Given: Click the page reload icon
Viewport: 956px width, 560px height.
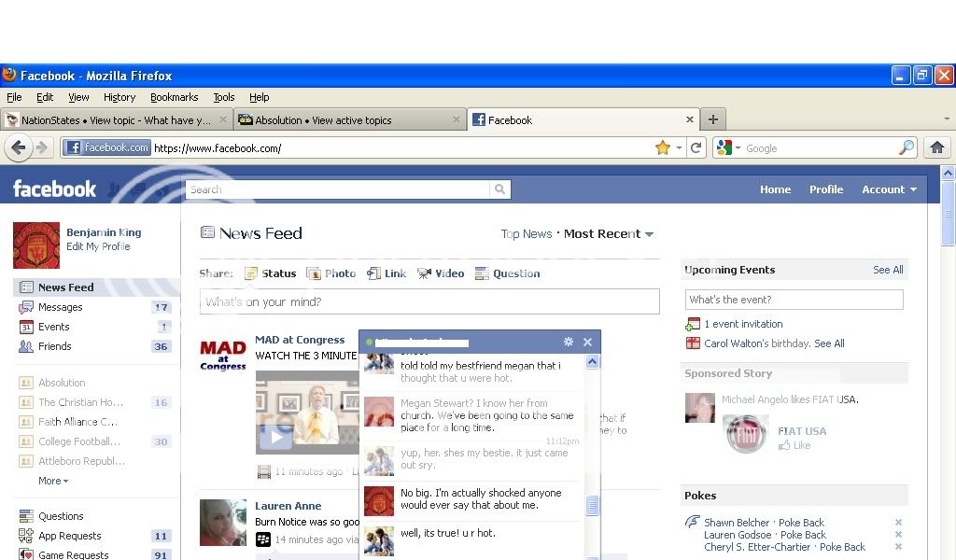Looking at the screenshot, I should (696, 147).
